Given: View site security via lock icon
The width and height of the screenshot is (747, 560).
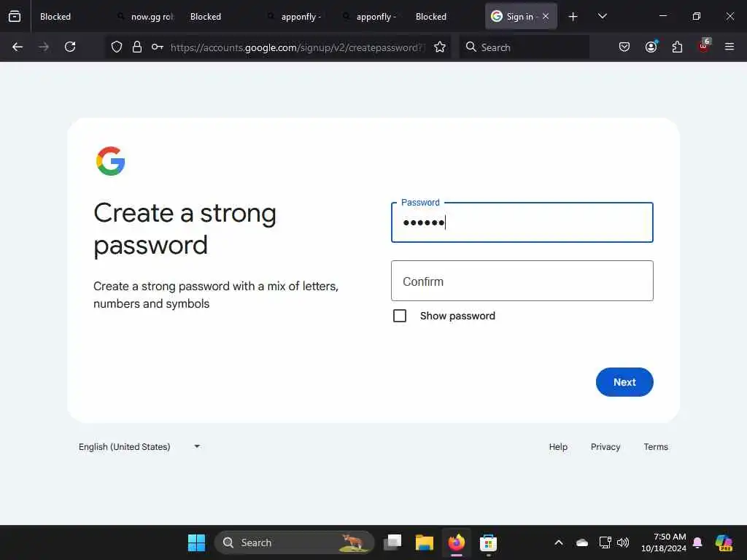Looking at the screenshot, I should coord(137,47).
